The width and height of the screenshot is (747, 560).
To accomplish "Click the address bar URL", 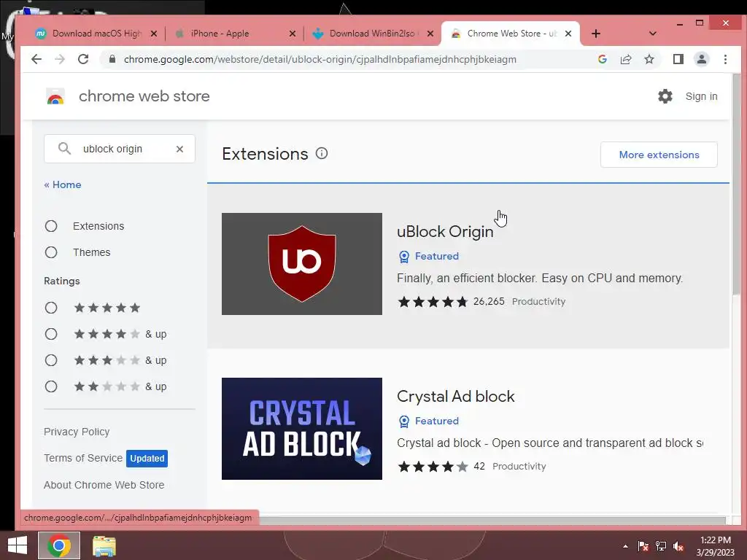I will click(320, 59).
